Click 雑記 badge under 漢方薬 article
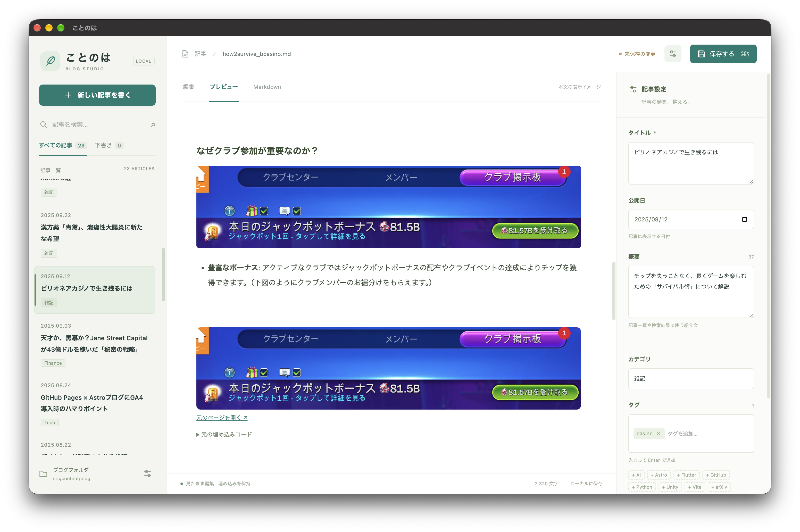Viewport: 800px width, 532px height. (49, 253)
